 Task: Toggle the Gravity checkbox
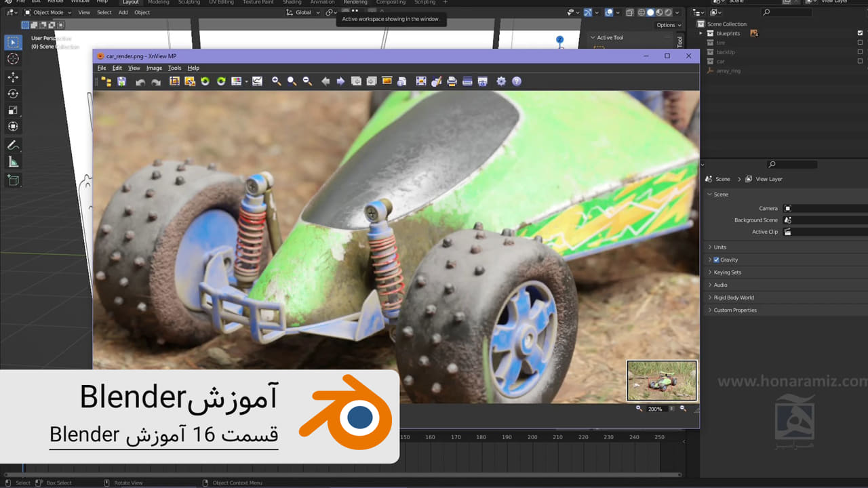click(x=716, y=260)
